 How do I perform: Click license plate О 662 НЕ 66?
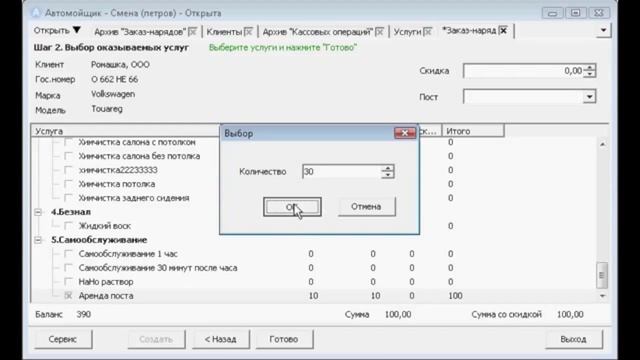click(x=115, y=79)
